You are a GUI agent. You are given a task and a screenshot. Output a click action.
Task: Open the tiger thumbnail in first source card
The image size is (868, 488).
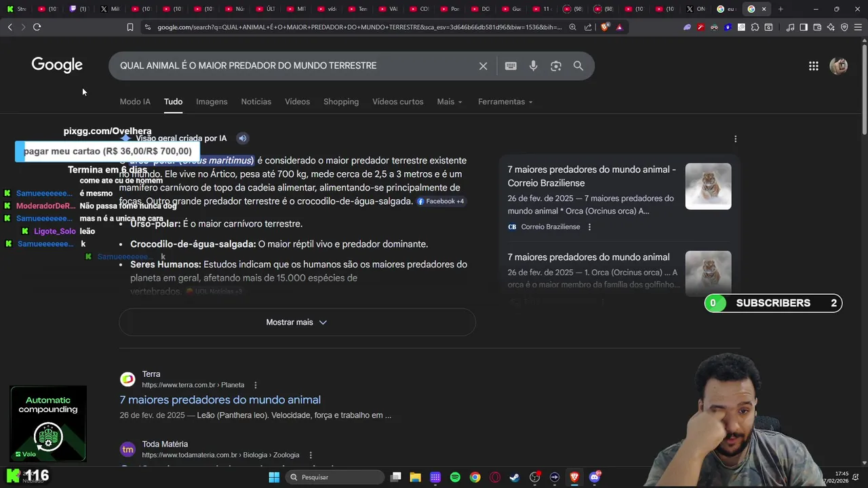708,186
